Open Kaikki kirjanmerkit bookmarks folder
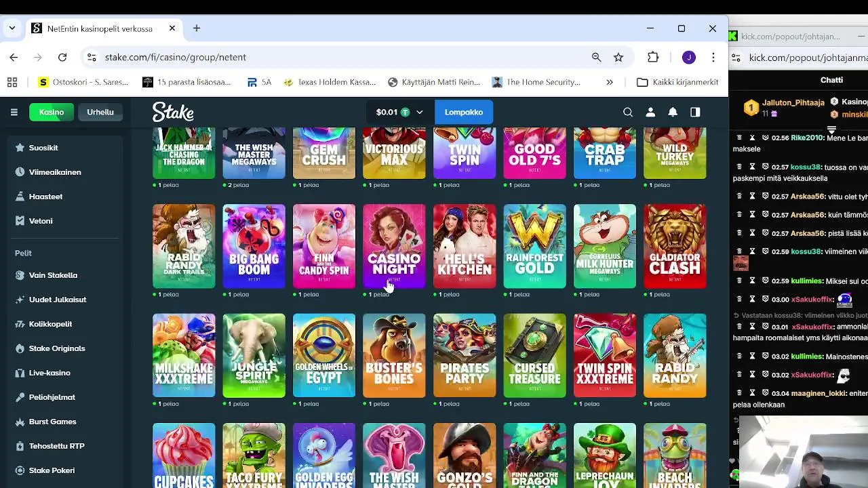This screenshot has width=868, height=488. [677, 82]
